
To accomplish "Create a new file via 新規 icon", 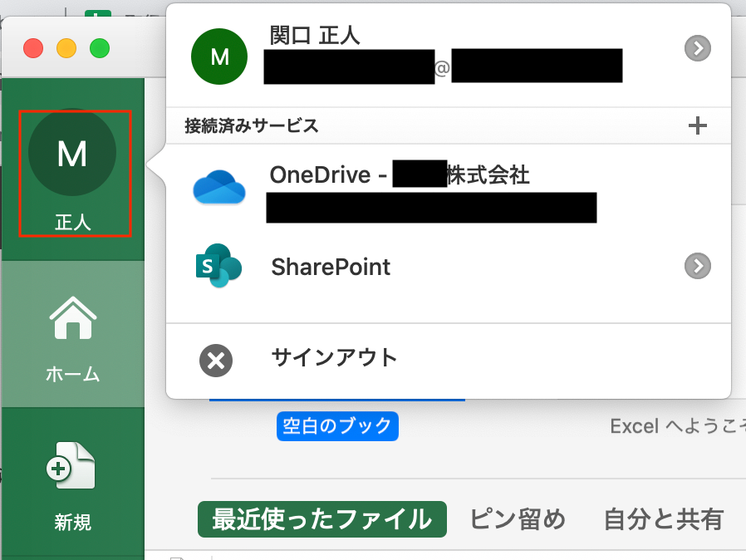I will (72, 466).
